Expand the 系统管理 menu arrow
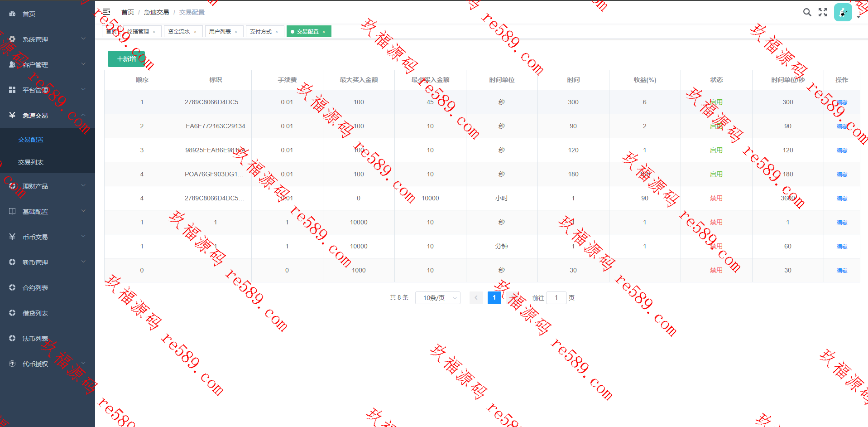 coord(83,39)
